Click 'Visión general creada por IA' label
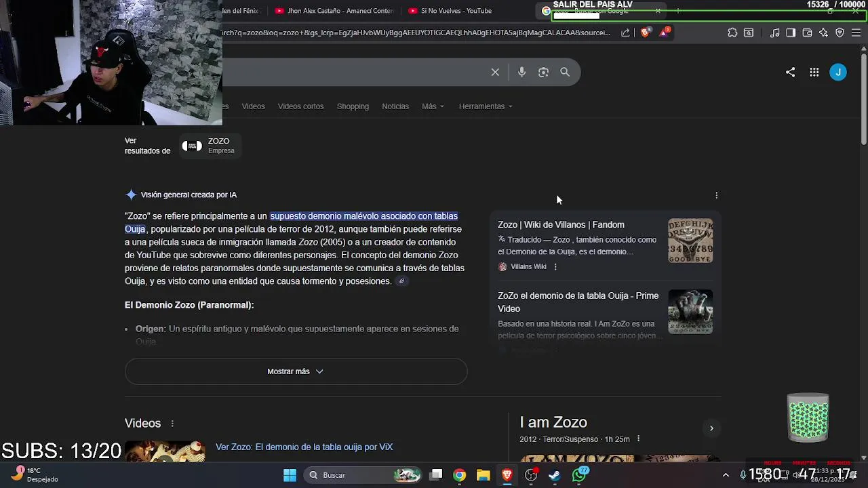This screenshot has height=488, width=868. click(x=189, y=195)
